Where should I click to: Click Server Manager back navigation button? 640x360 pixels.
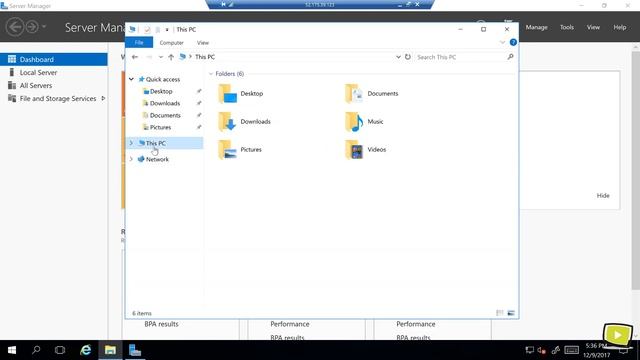tap(15, 27)
